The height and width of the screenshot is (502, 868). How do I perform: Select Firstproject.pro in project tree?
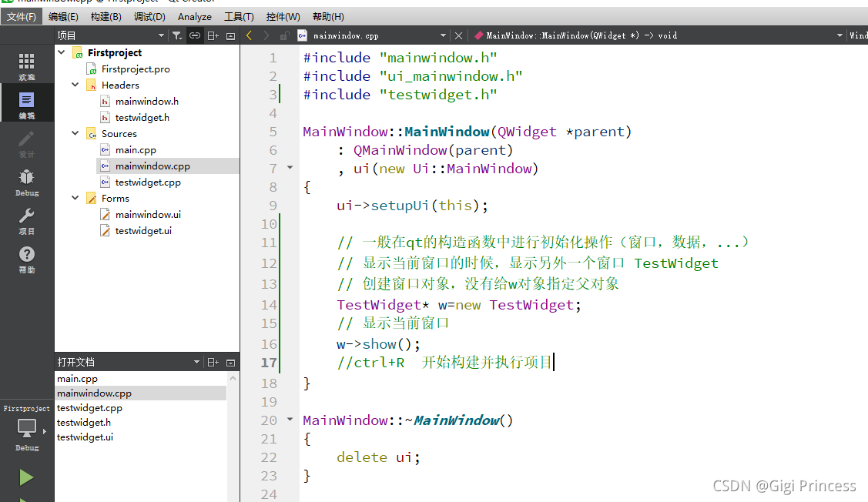pos(136,69)
